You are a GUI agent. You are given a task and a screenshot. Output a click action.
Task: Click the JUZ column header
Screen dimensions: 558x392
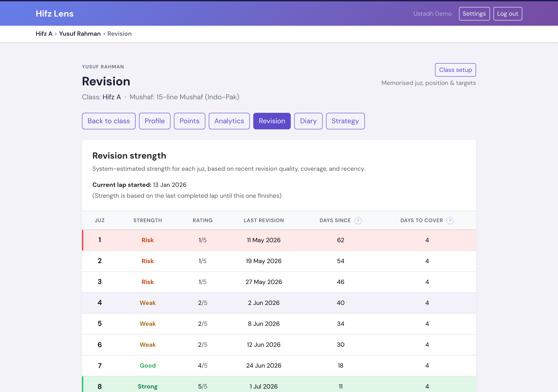point(100,221)
